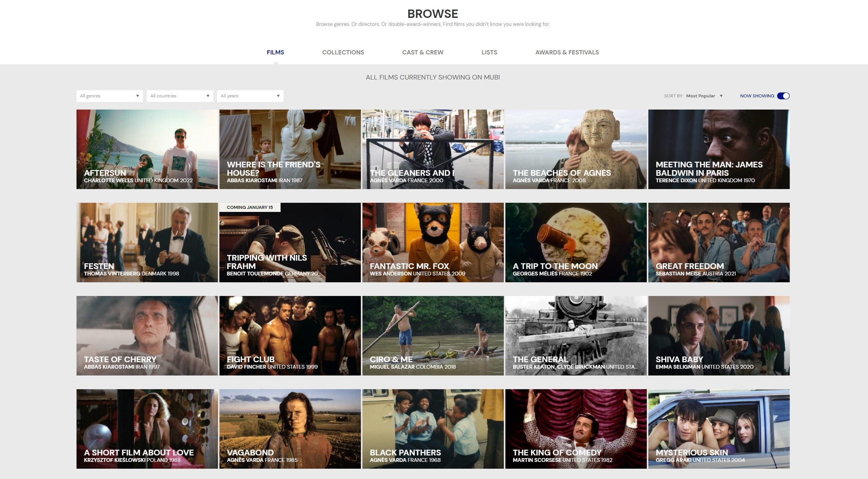Image resolution: width=868 pixels, height=479 pixels.
Task: Open The King of Comedy
Action: tap(576, 429)
